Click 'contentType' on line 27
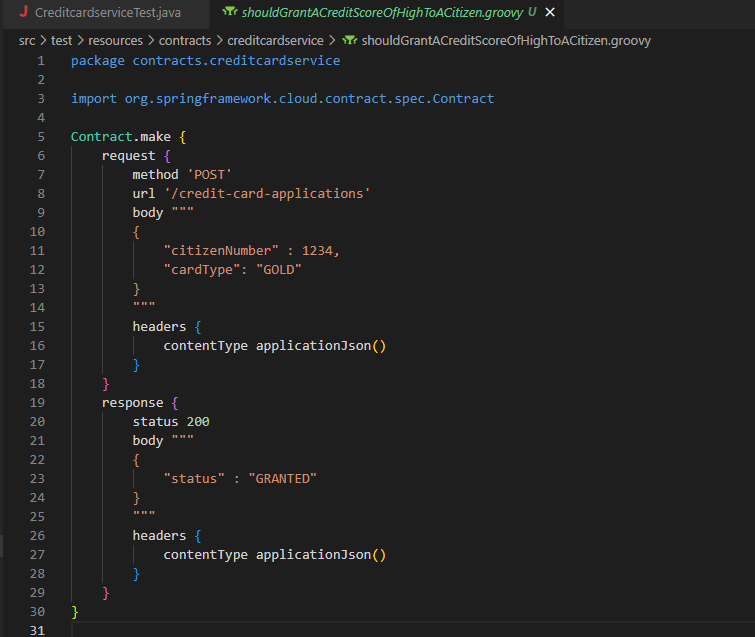 click(x=206, y=555)
